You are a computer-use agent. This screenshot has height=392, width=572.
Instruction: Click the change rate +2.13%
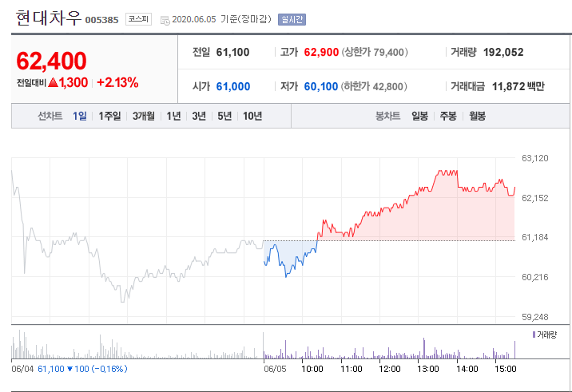pos(117,82)
